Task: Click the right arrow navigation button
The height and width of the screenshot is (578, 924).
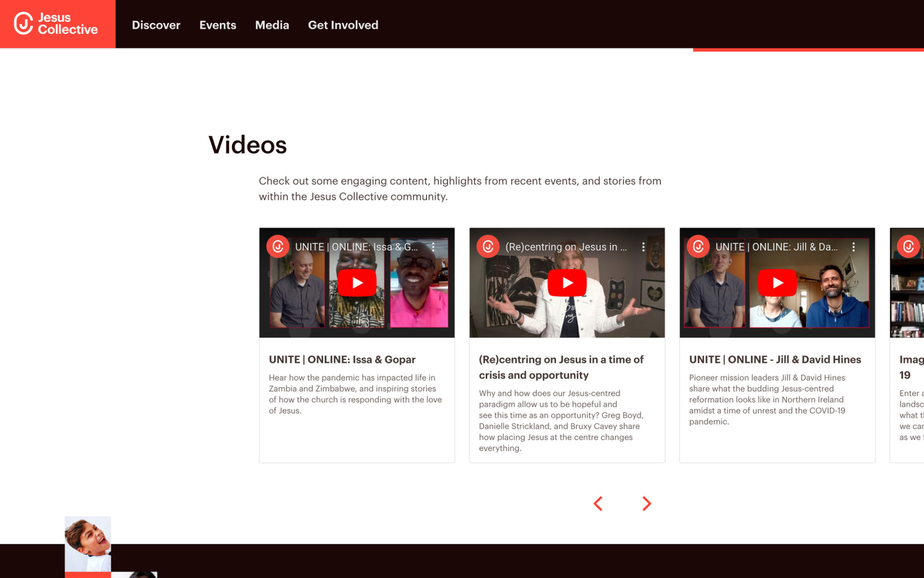Action: coord(647,504)
